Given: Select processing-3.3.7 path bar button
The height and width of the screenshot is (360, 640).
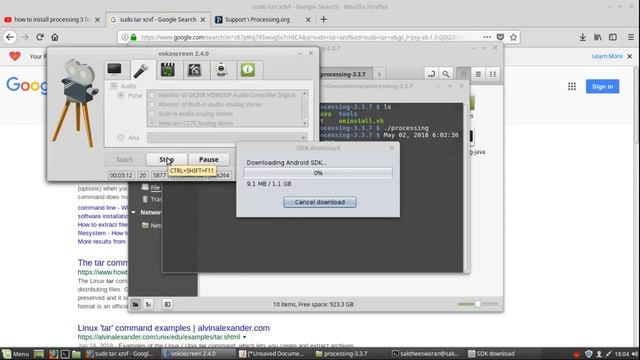Looking at the screenshot, I should click(343, 74).
